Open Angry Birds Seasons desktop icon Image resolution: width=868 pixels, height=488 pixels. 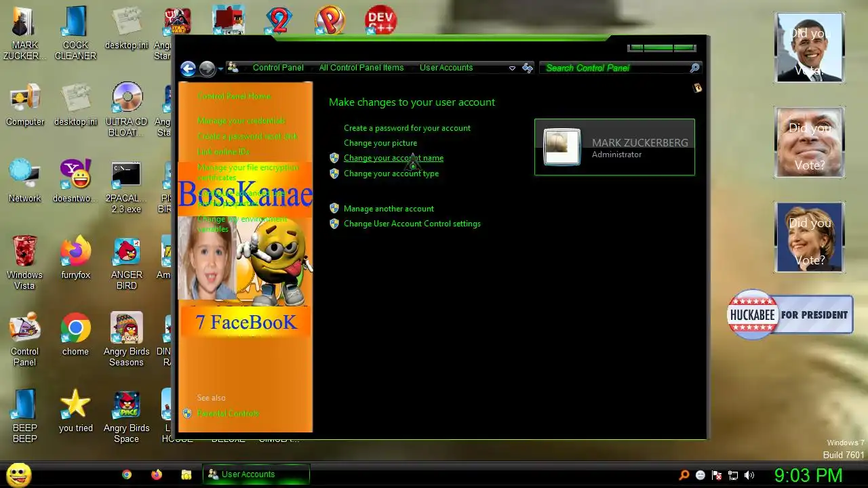[x=127, y=340]
